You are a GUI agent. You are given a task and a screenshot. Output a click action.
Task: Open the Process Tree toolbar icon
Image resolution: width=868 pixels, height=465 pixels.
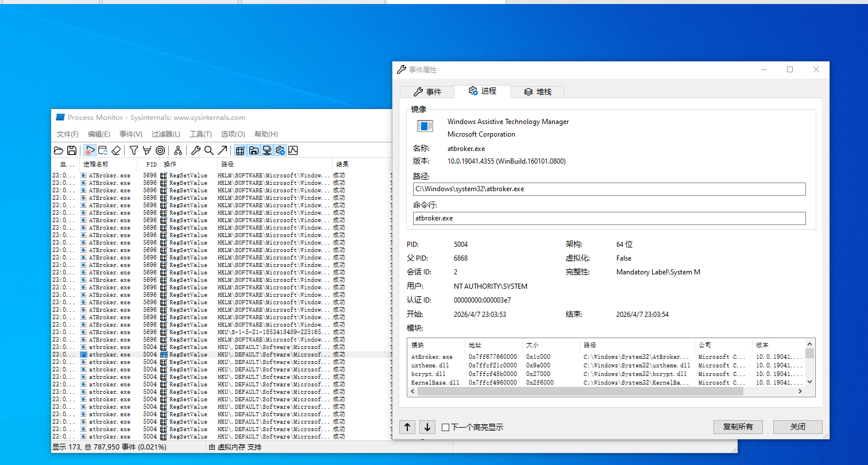click(178, 150)
